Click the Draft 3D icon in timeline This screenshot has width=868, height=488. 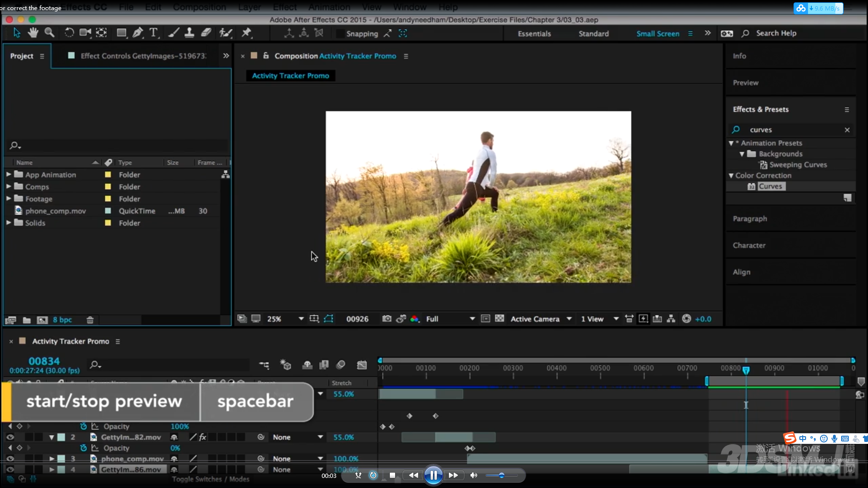(x=286, y=365)
